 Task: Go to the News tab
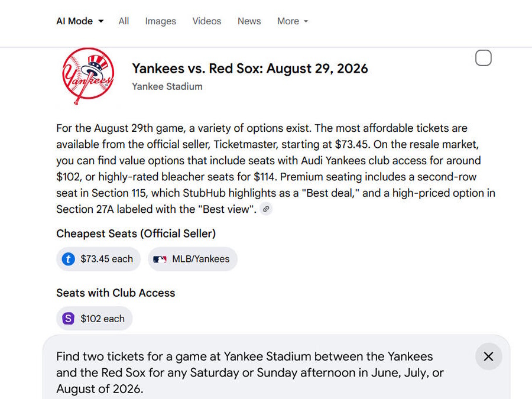[x=249, y=21]
